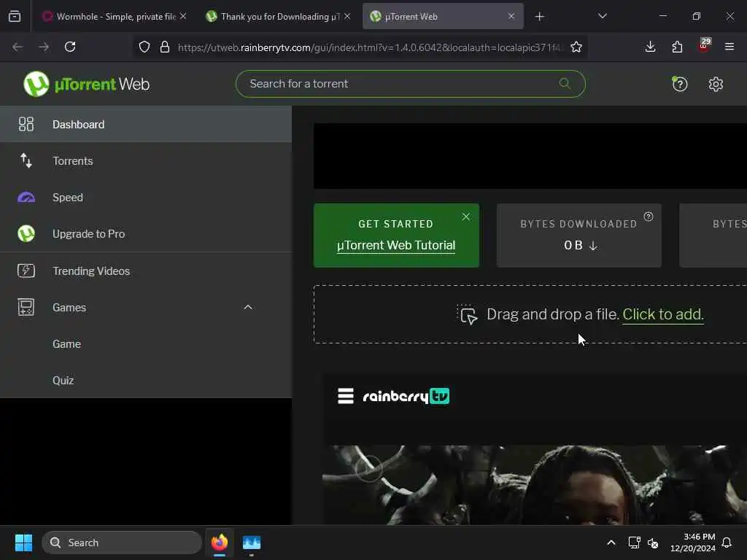Click the Click to add link
This screenshot has width=747, height=560.
click(663, 314)
